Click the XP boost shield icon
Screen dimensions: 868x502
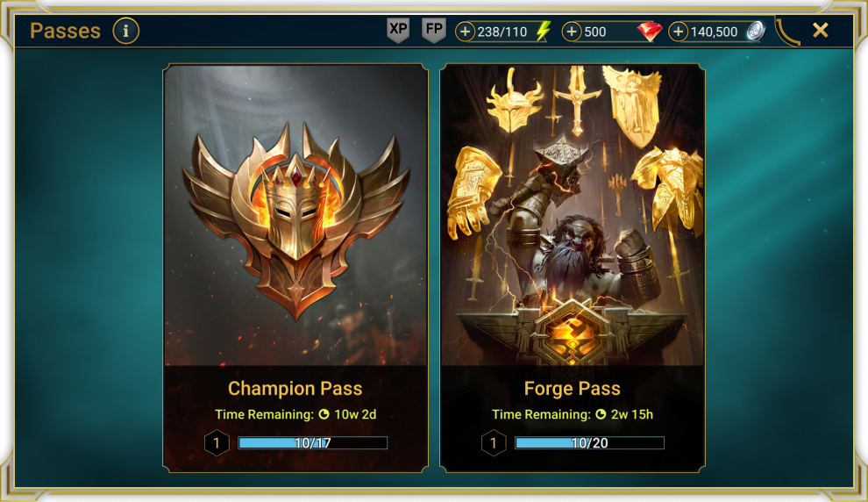(398, 30)
